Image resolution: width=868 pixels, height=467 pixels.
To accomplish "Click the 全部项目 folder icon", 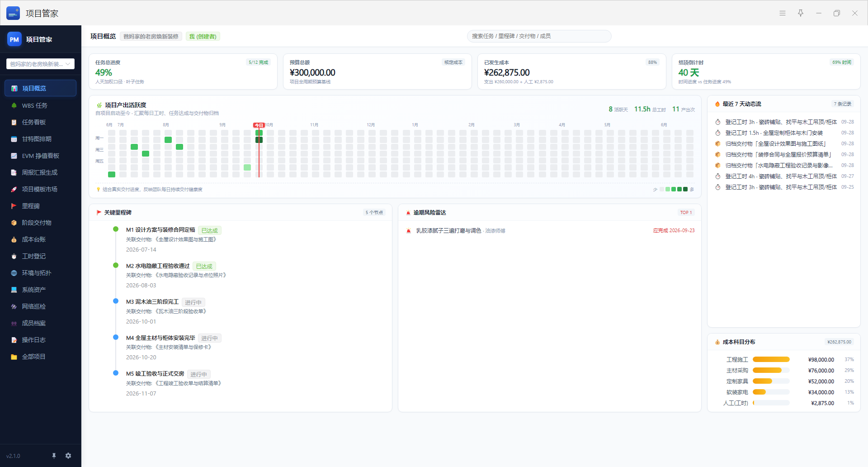I will point(14,357).
